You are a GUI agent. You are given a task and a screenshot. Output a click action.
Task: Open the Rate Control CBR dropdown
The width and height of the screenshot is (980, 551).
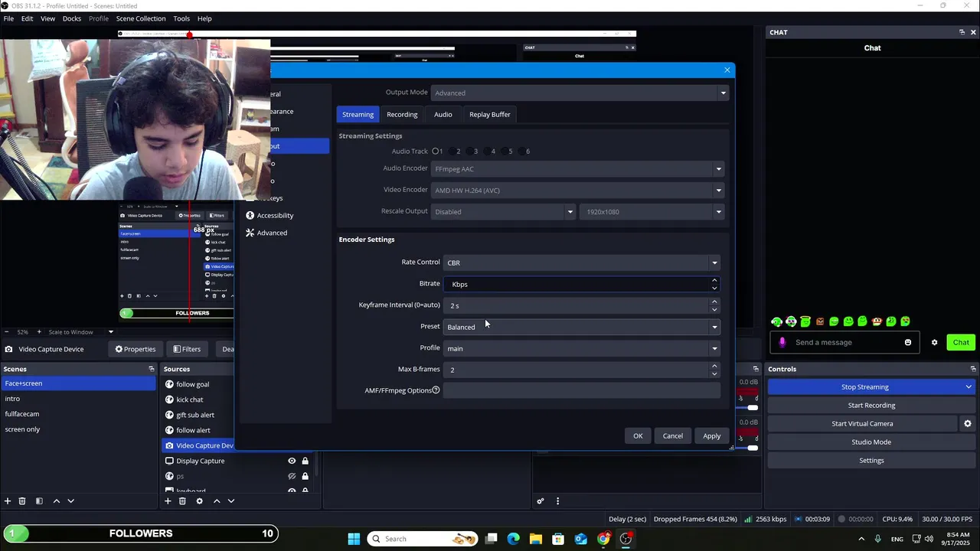pyautogui.click(x=582, y=262)
